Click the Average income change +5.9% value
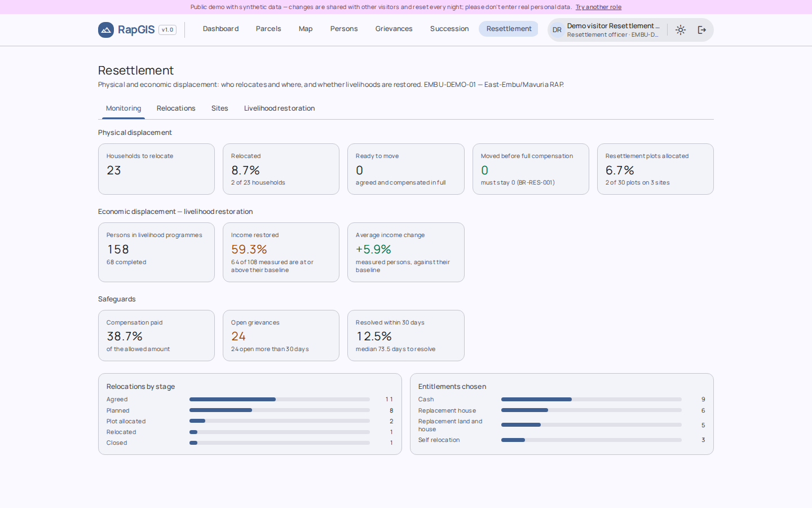Image resolution: width=812 pixels, height=508 pixels. coord(373,249)
